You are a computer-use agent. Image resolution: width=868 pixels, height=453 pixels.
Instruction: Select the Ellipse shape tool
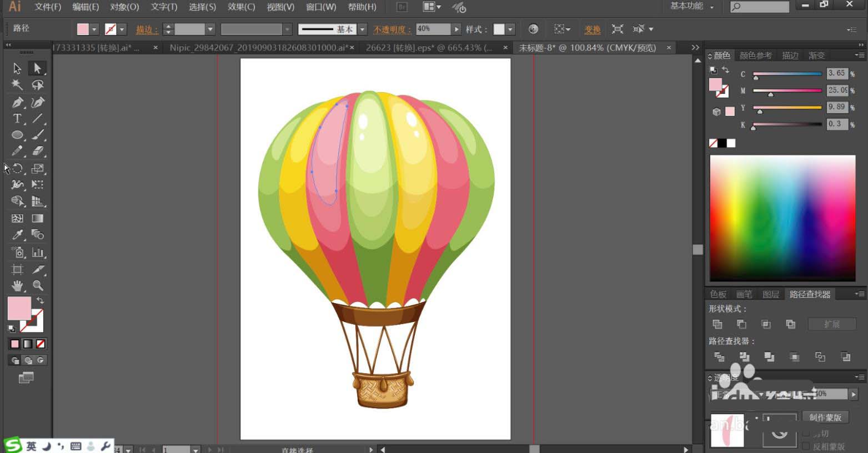coord(17,135)
